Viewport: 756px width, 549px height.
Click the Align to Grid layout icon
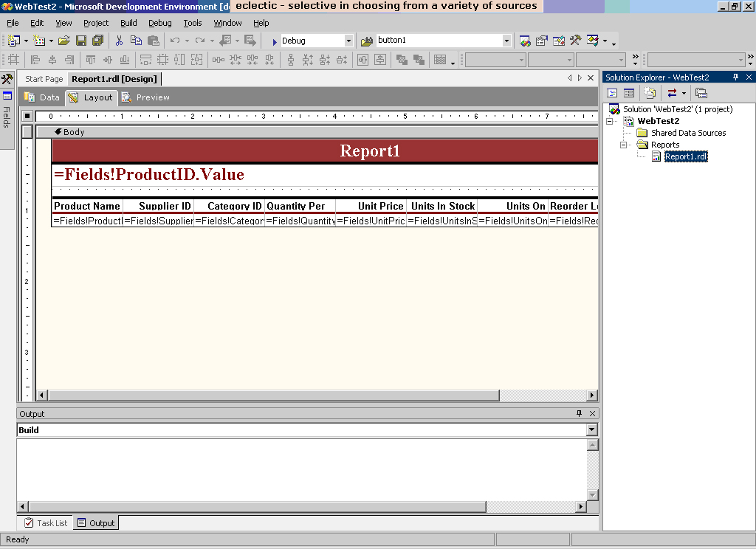[x=13, y=60]
